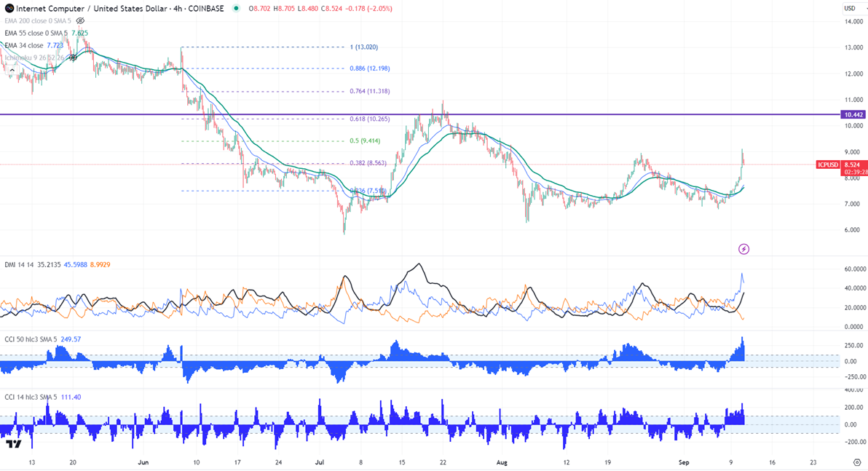The height and width of the screenshot is (471, 868).
Task: Click the CCI 50 hlc3 indicator label
Action: (24, 339)
